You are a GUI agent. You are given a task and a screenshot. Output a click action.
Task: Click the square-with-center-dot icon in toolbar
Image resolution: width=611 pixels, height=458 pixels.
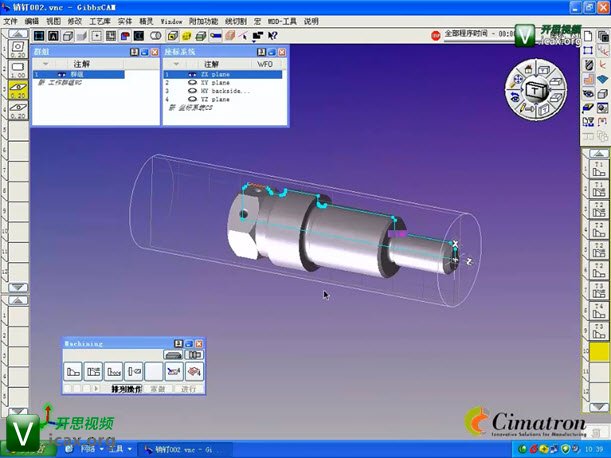97,36
